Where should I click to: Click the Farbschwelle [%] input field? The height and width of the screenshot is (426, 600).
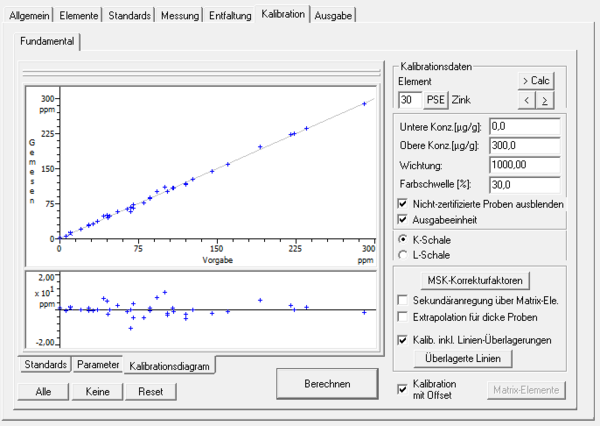[525, 185]
